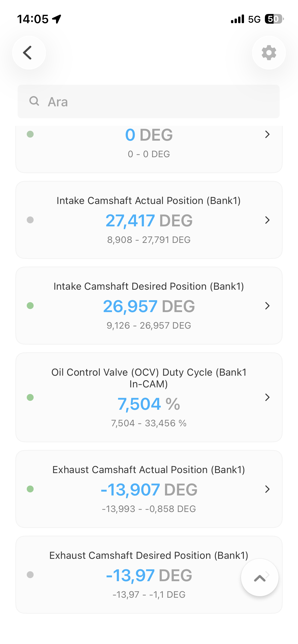Tap the location arrow next to the clock

[57, 19]
